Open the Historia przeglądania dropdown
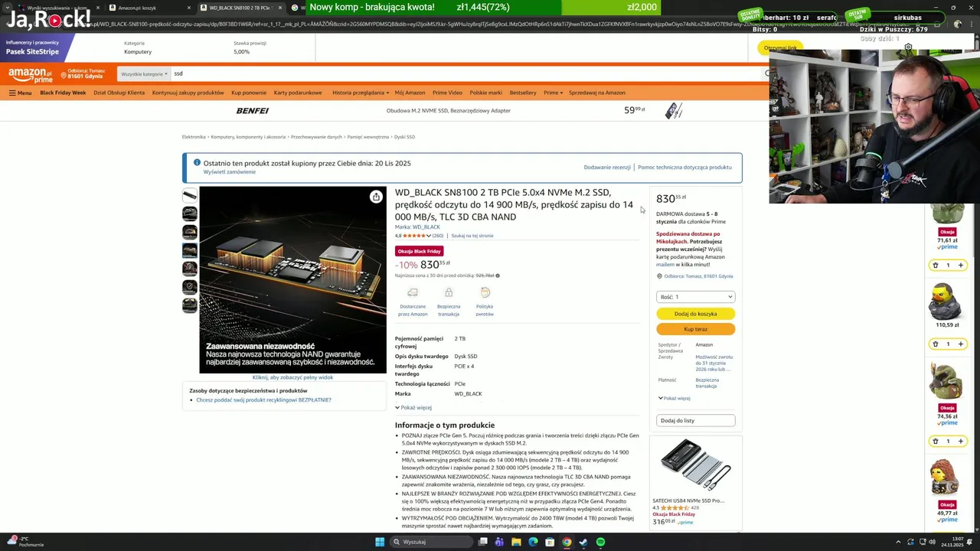The image size is (980, 551). click(360, 93)
